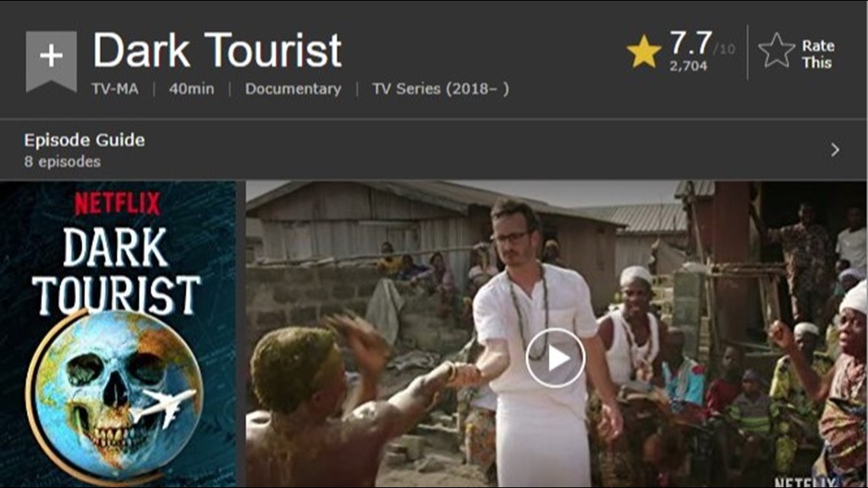The width and height of the screenshot is (868, 488).
Task: Click the Rate This text label
Action: click(x=818, y=53)
